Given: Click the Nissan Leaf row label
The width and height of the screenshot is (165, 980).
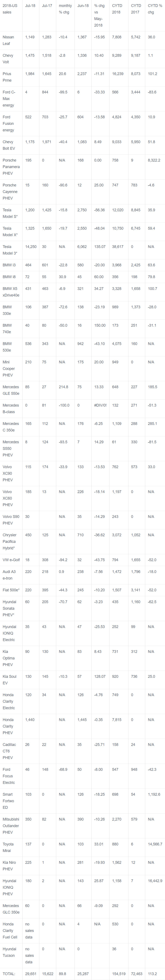Looking at the screenshot, I should click(8, 40).
